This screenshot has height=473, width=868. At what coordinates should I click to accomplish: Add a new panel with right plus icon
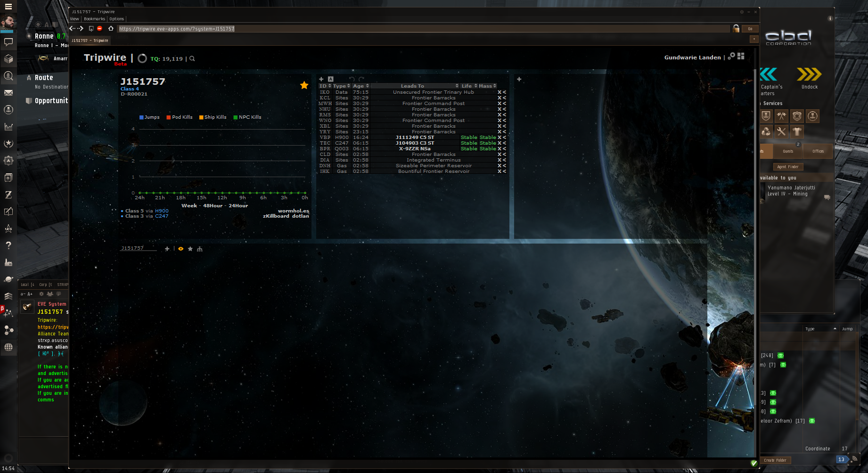[x=519, y=79]
